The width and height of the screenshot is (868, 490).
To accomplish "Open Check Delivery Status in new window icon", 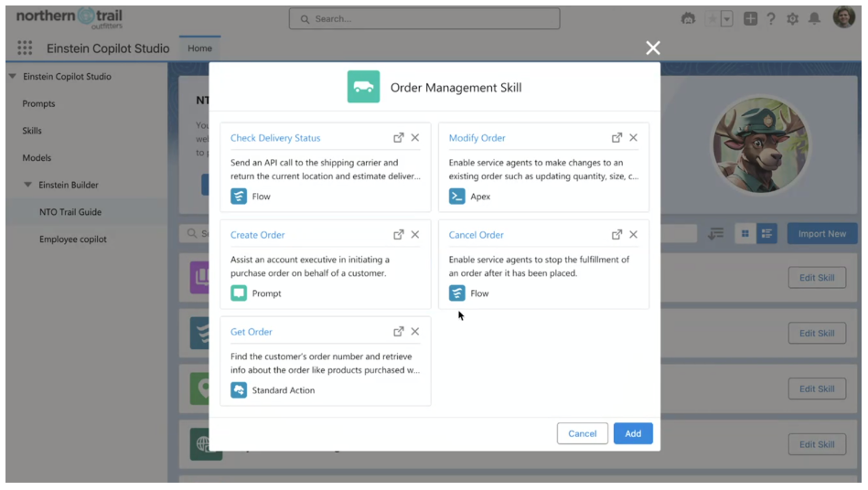I will point(399,138).
